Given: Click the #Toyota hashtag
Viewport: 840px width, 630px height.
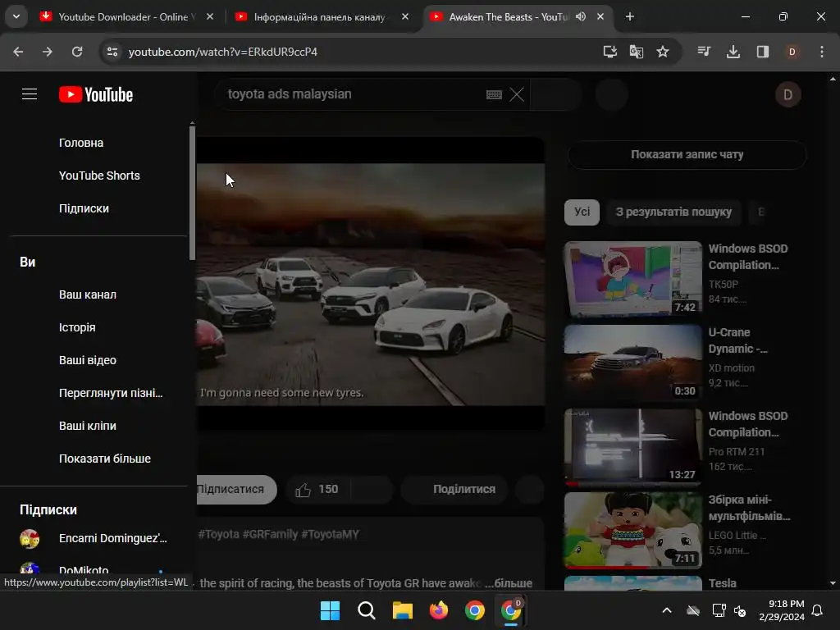Looking at the screenshot, I should click(x=218, y=535).
